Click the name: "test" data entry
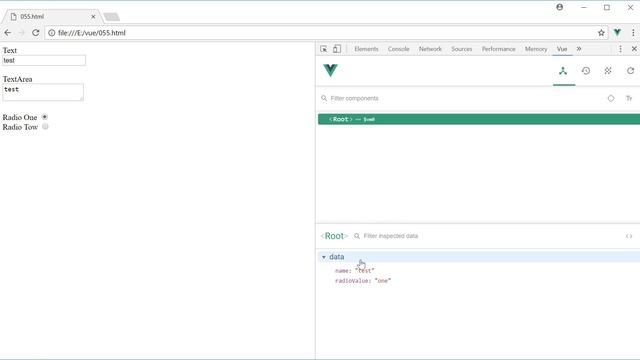 pyautogui.click(x=354, y=271)
